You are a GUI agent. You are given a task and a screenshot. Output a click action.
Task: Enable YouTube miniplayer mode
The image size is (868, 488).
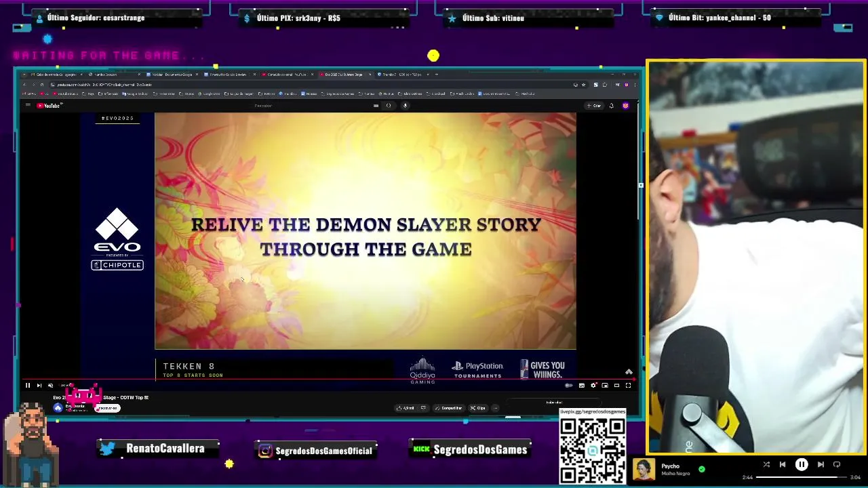coord(605,386)
